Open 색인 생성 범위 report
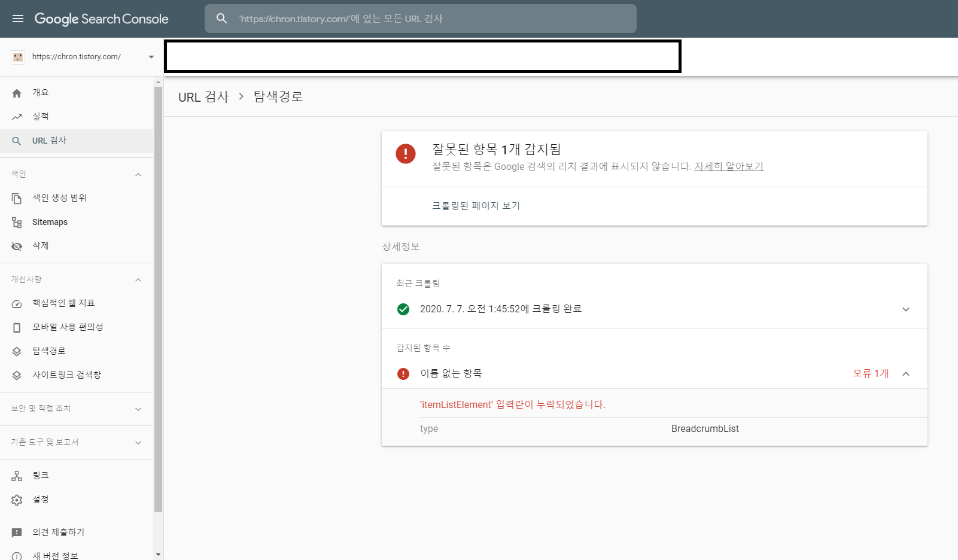This screenshot has width=958, height=560. point(77,198)
